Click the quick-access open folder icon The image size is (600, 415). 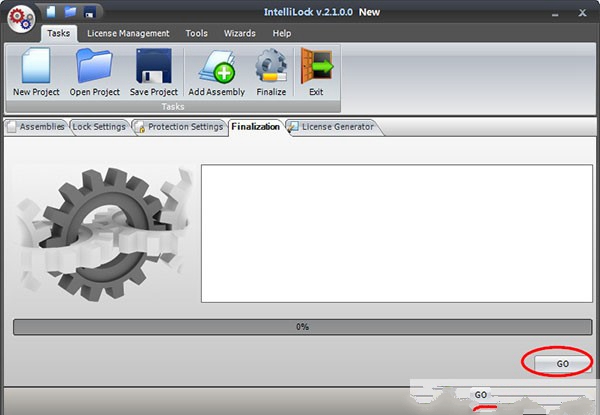tap(70, 12)
